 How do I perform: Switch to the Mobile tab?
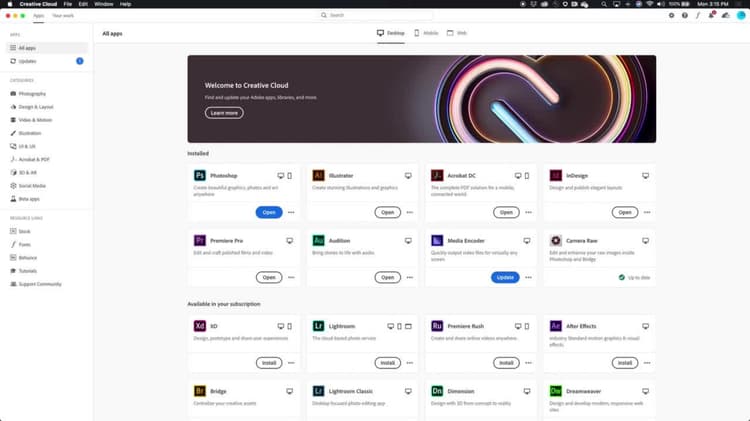pos(426,33)
